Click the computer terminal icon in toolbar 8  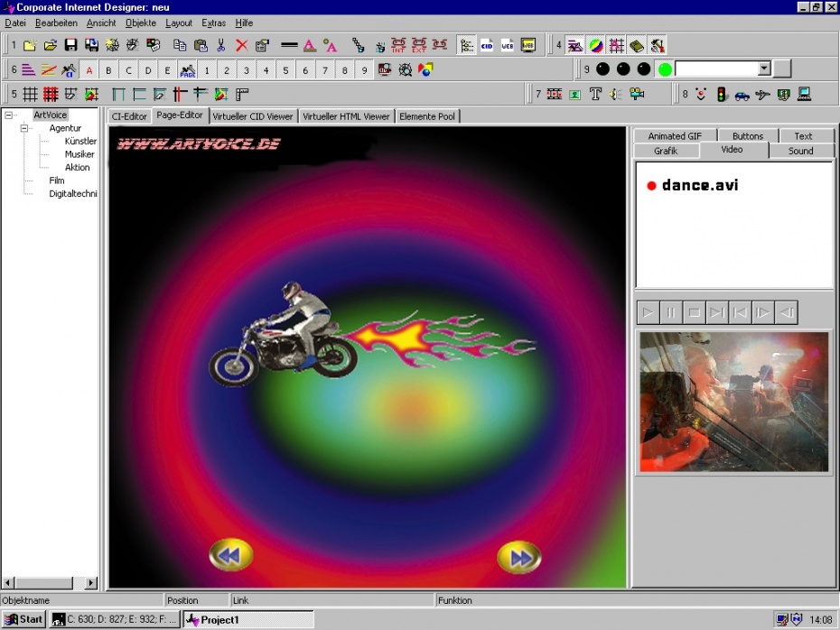pyautogui.click(x=804, y=95)
